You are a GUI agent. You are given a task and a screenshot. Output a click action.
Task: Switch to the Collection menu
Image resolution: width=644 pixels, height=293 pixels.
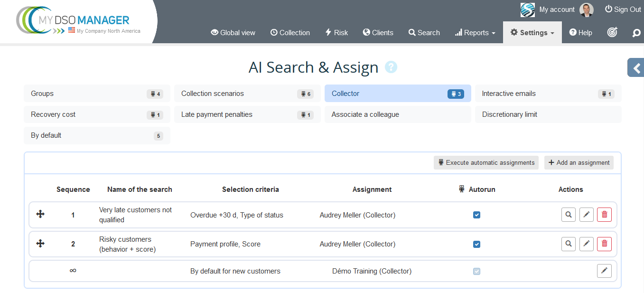(290, 32)
